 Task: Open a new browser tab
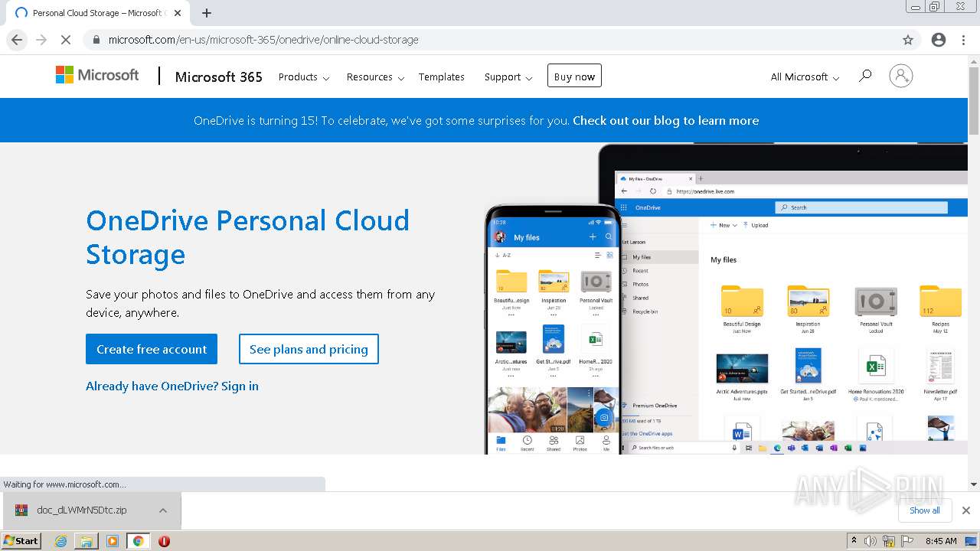pos(207,13)
